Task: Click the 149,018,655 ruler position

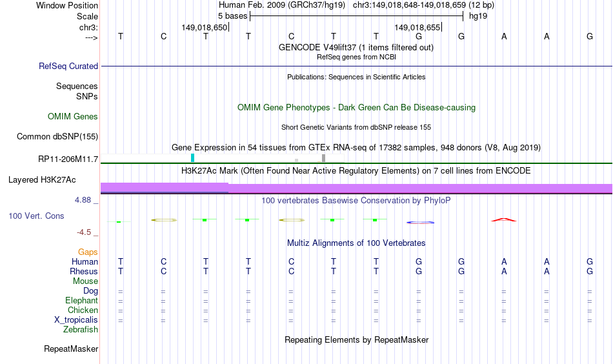Action: [x=417, y=27]
